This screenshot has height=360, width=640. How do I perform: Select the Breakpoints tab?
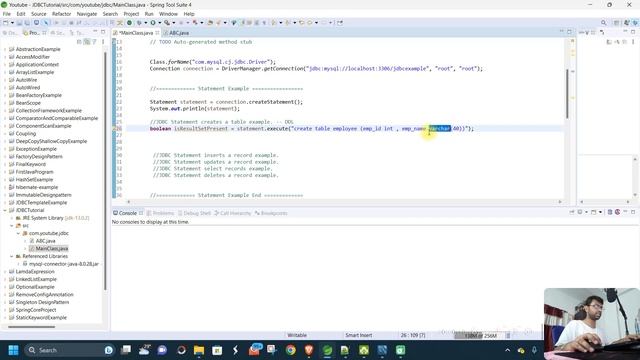point(271,213)
